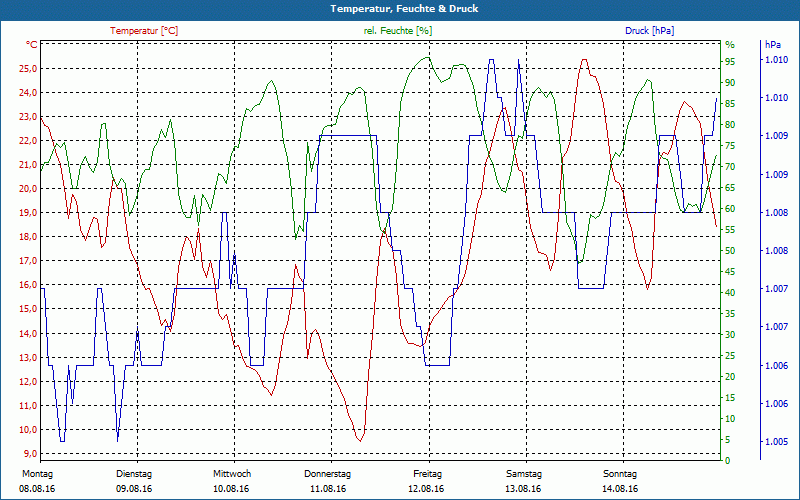Click the 9,0 temperature axis tick
This screenshot has width=800, height=500.
tap(30, 454)
